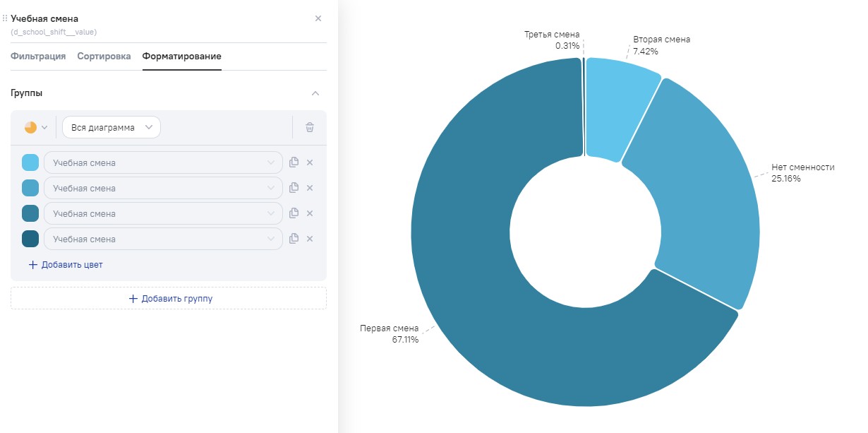
Task: Open the pie chart type selector
Action: click(35, 128)
